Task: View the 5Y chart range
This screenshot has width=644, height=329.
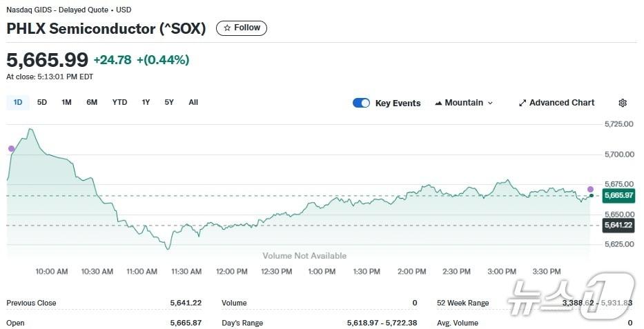Action: (x=169, y=102)
